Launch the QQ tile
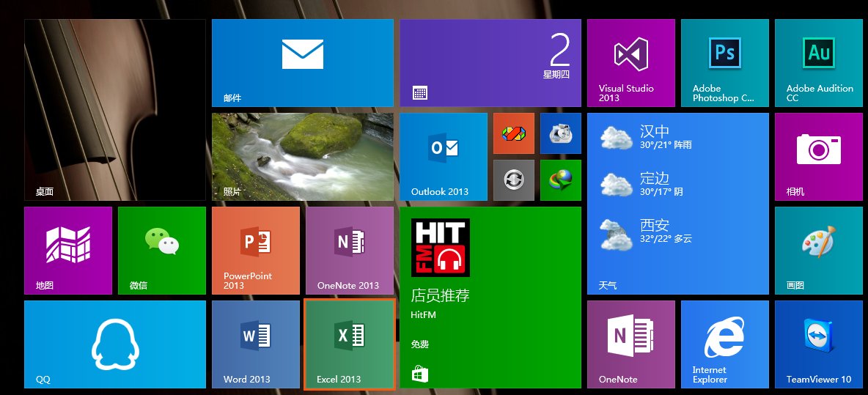 point(115,344)
